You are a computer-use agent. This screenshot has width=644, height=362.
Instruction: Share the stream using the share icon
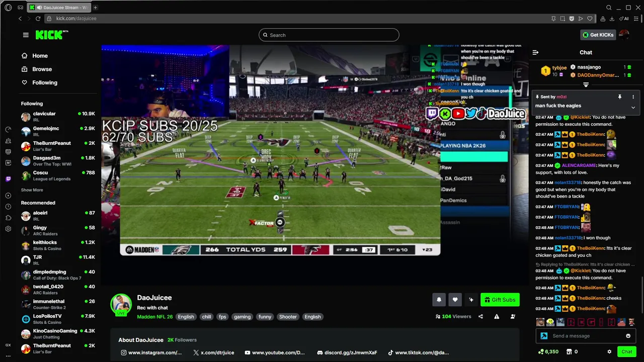tap(480, 317)
